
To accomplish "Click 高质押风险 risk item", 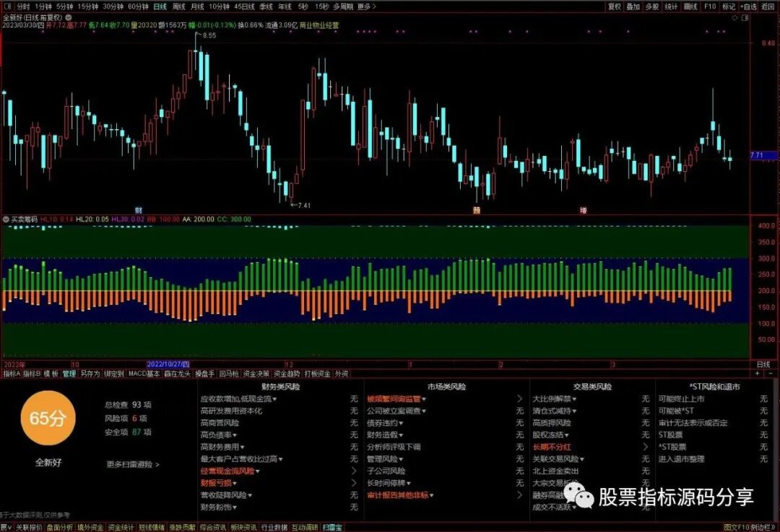I will 552,423.
